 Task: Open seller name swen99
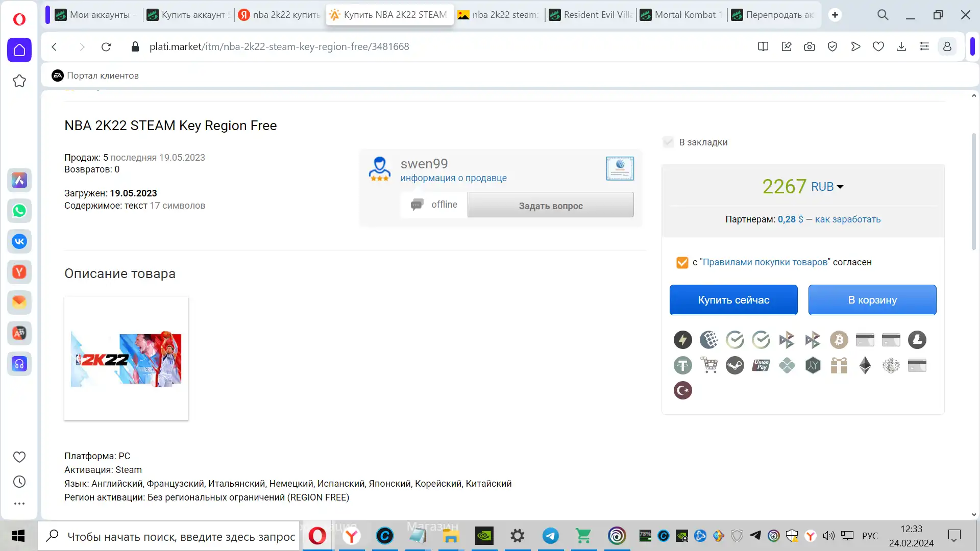tap(424, 164)
